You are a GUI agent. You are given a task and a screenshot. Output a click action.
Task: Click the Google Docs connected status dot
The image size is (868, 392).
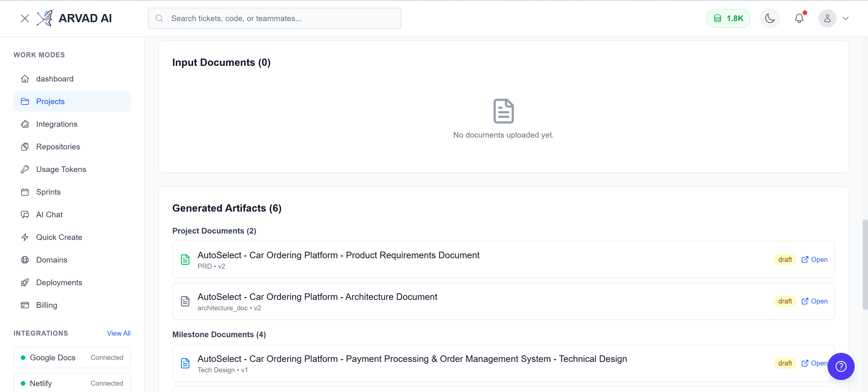click(x=23, y=357)
